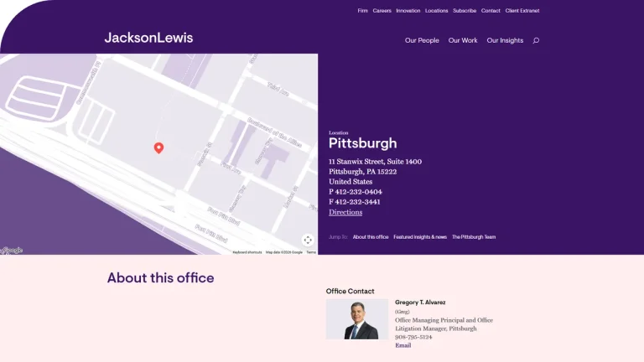The image size is (644, 362).
Task: Open map Terms link
Action: [311, 252]
